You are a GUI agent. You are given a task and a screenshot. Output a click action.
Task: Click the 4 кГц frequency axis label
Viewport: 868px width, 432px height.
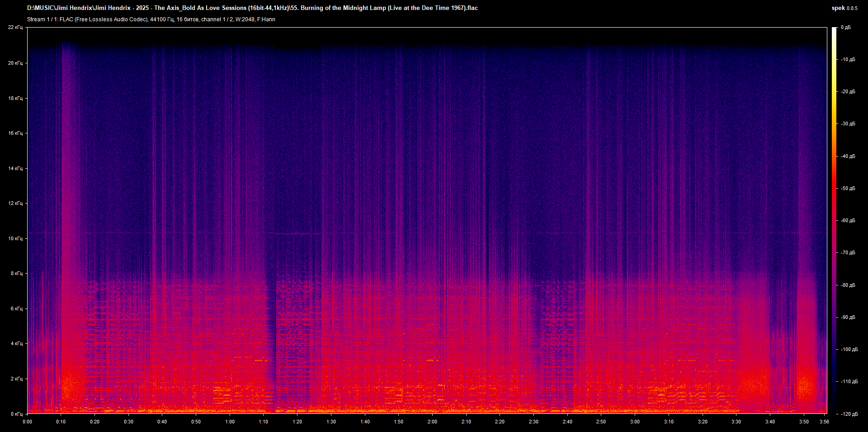16,343
